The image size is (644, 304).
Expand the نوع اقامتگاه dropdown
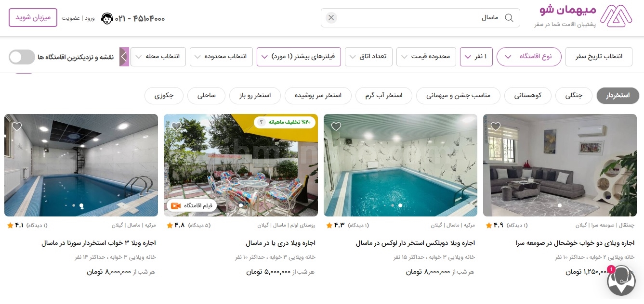[x=529, y=57]
